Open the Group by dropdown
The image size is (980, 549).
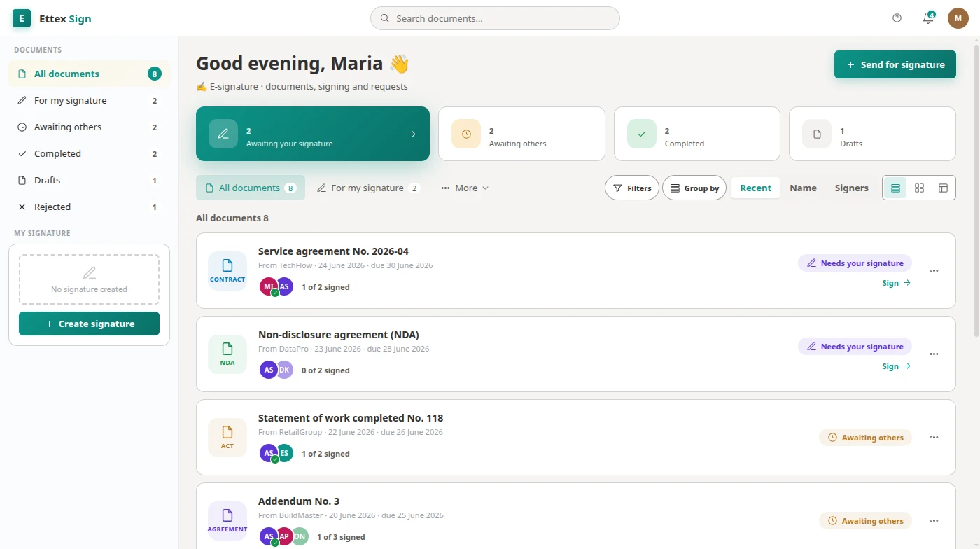coord(694,188)
